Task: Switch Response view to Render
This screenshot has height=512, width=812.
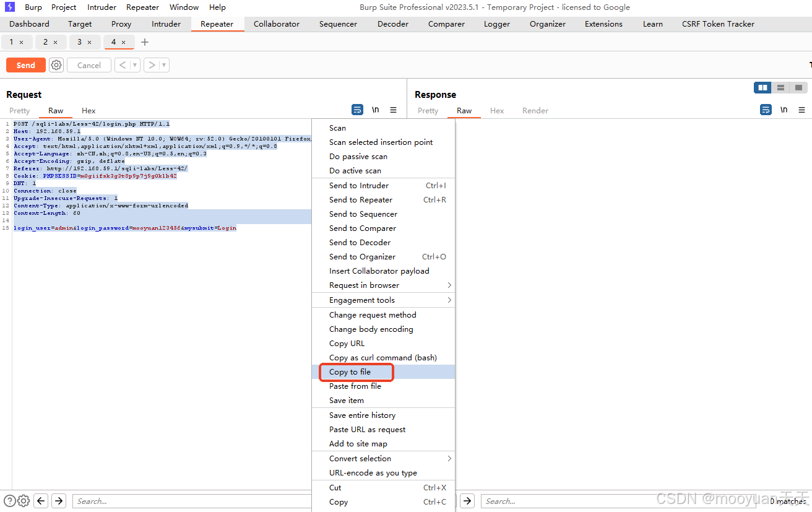Action: point(535,111)
